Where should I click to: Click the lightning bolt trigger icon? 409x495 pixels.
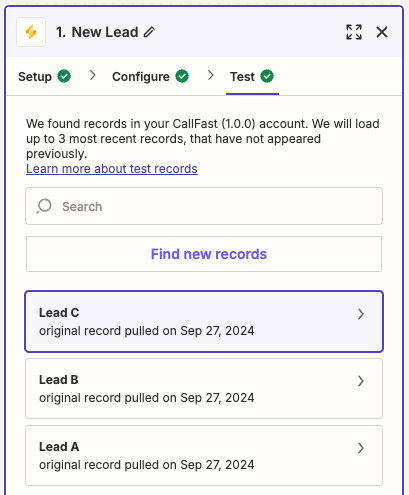tap(31, 32)
